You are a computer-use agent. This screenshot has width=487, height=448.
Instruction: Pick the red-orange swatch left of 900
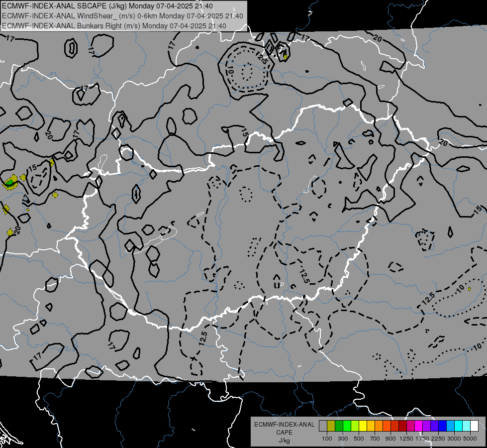click(x=387, y=426)
